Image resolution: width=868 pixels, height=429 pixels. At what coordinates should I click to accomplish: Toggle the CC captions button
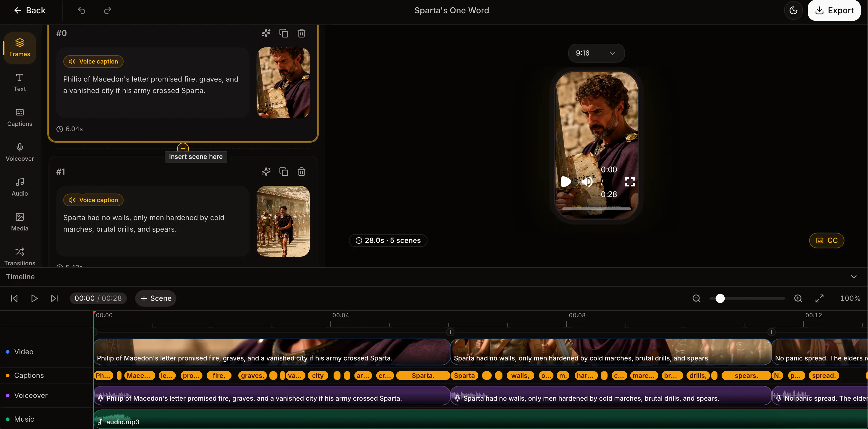[827, 240]
